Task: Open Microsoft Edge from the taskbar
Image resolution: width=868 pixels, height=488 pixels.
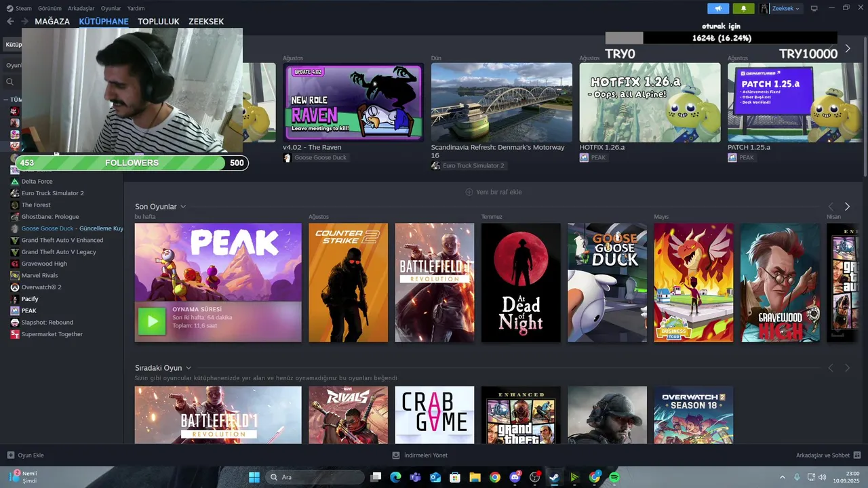Action: click(x=395, y=477)
